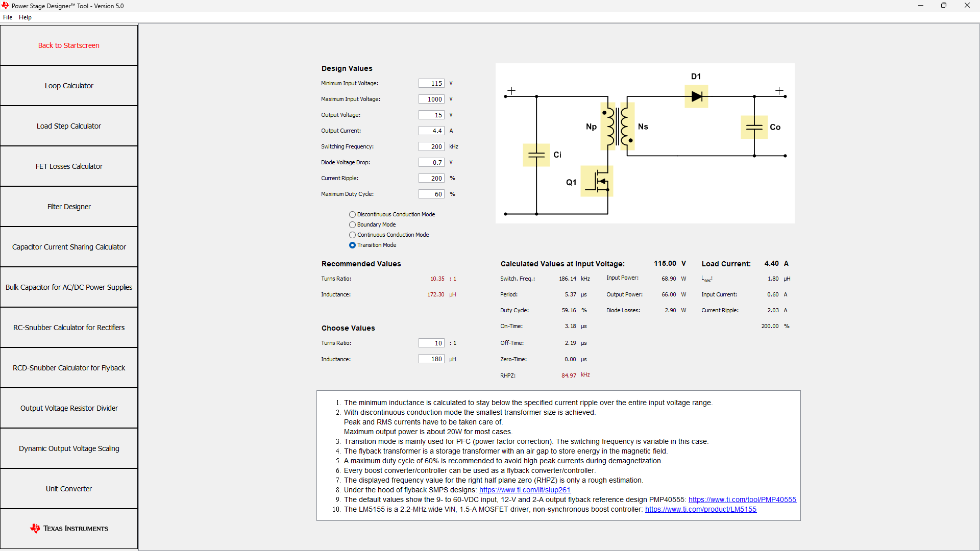The width and height of the screenshot is (980, 551).
Task: Open the Filter Designer tool
Action: [69, 207]
